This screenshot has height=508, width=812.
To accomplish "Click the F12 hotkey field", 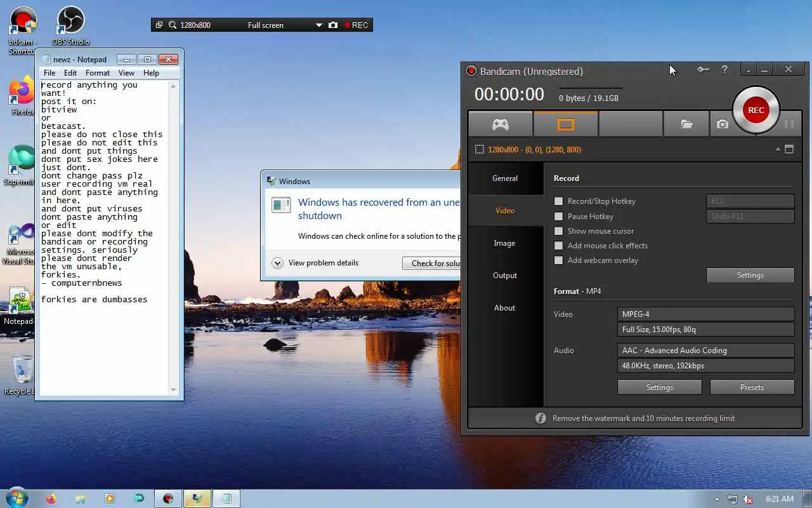I will click(750, 201).
